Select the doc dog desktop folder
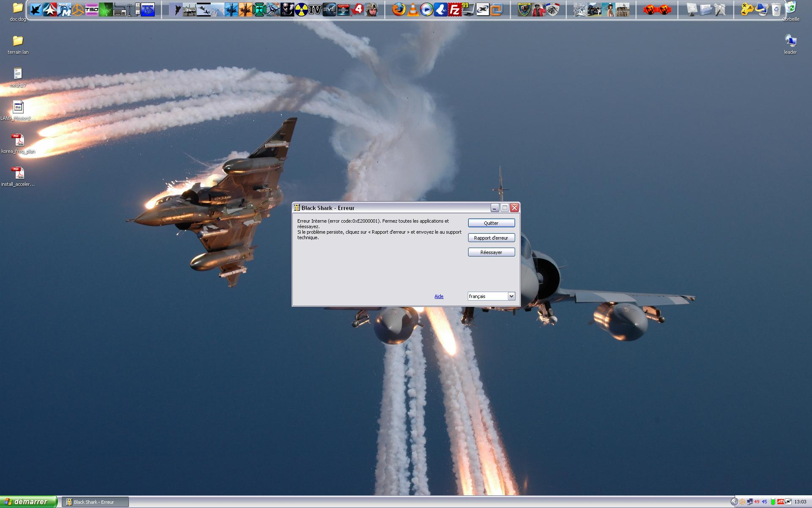This screenshot has height=508, width=812. click(18, 12)
